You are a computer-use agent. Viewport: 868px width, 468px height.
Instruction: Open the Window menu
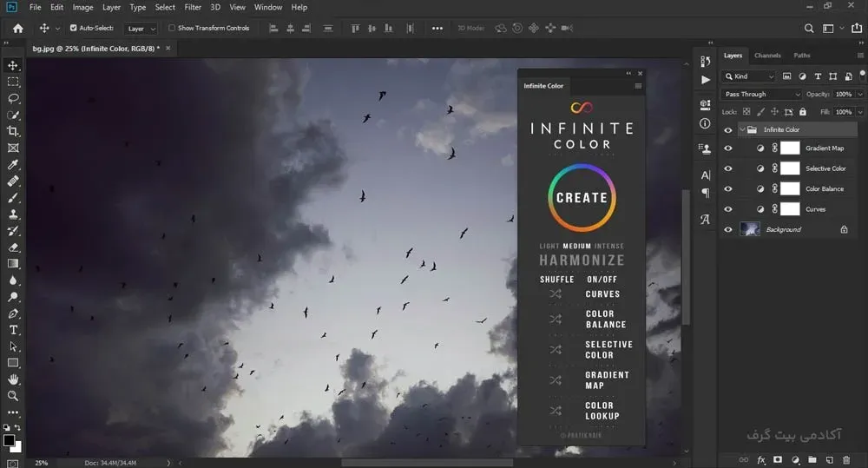pos(268,7)
